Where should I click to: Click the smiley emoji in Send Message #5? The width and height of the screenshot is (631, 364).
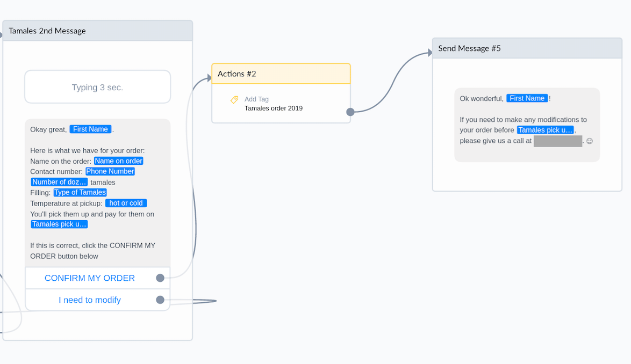click(590, 141)
